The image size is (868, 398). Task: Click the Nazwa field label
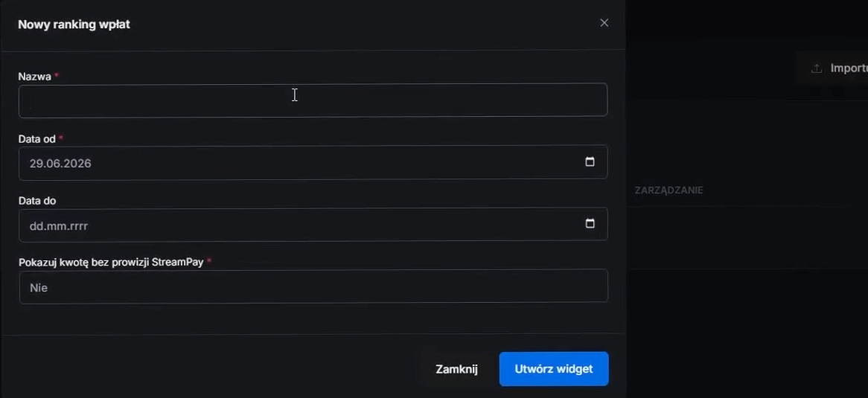[x=35, y=77]
